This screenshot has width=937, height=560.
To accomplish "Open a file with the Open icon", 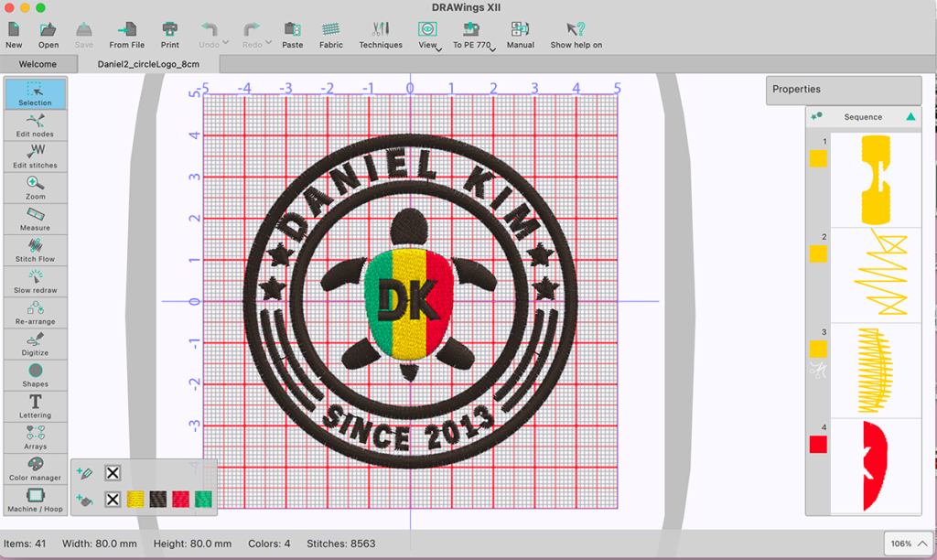I will coord(48,35).
